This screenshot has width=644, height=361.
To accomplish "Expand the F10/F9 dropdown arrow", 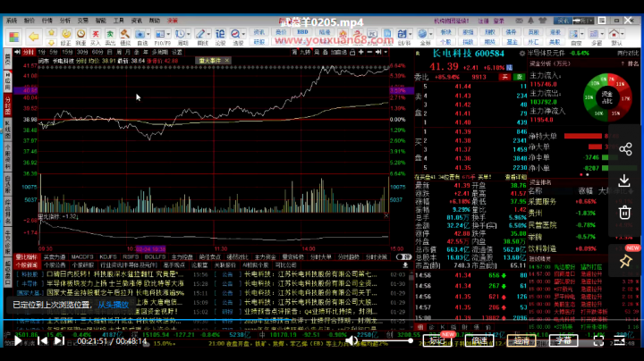I will [168, 35].
